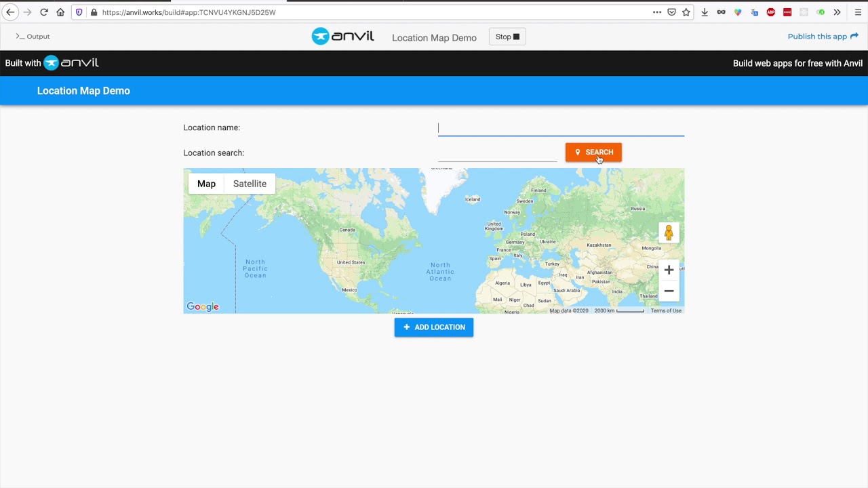Click the browser URL address bar
This screenshot has width=868, height=488.
[x=373, y=12]
